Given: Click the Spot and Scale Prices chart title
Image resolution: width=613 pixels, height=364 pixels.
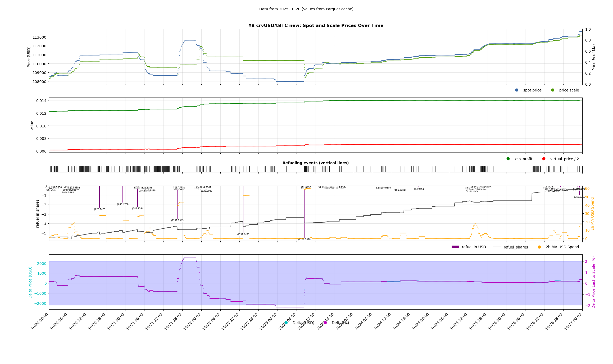Looking at the screenshot, I should pyautogui.click(x=315, y=26).
